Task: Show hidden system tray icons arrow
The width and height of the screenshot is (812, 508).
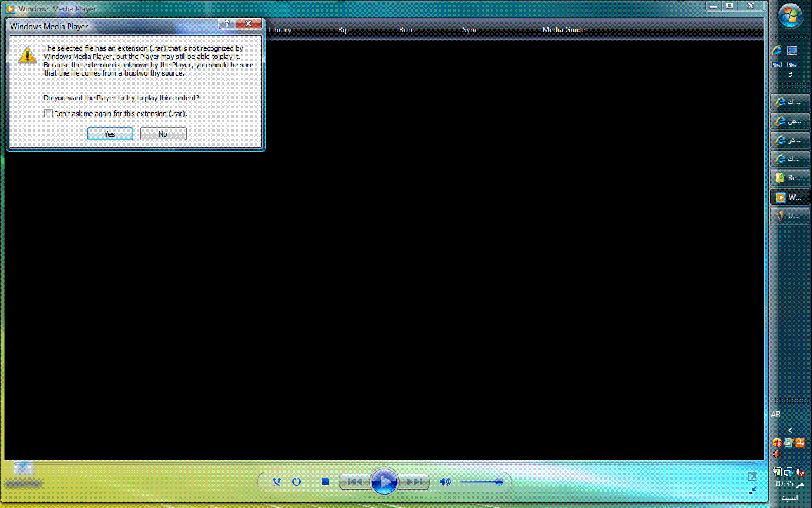Action: pyautogui.click(x=790, y=431)
